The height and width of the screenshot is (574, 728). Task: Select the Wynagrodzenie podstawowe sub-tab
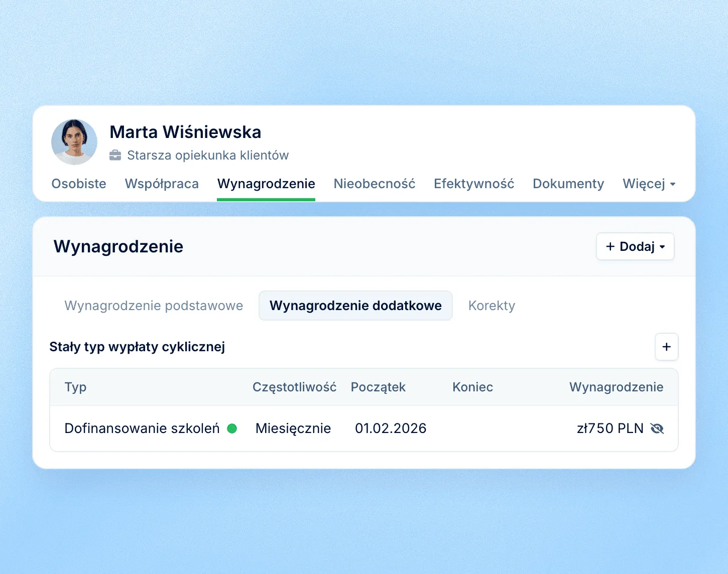154,306
